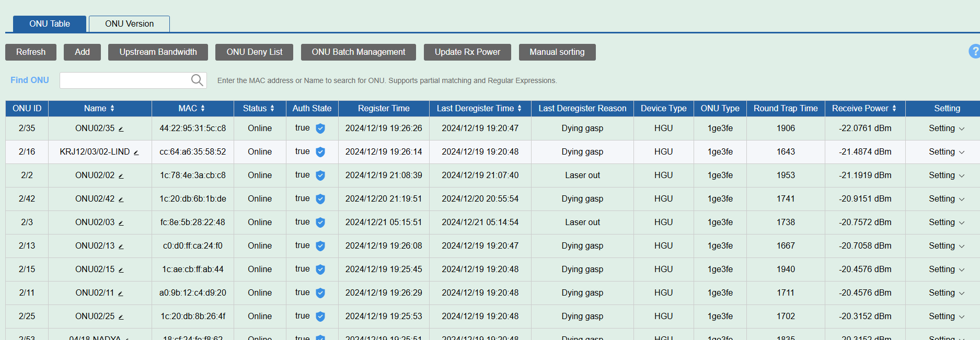Click auth shield icon in ONU 2/35 row
The height and width of the screenshot is (340, 980).
coord(320,128)
